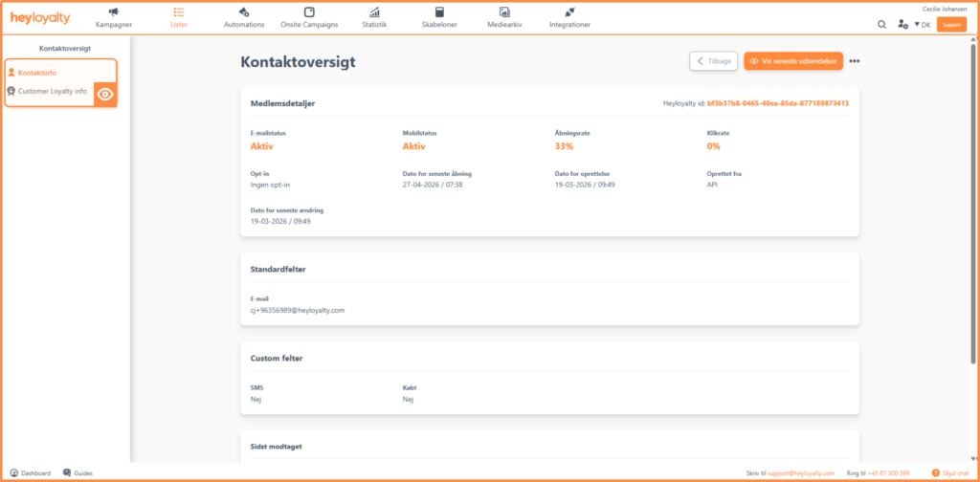
Task: Open the Automations menu label
Action: [x=244, y=25]
